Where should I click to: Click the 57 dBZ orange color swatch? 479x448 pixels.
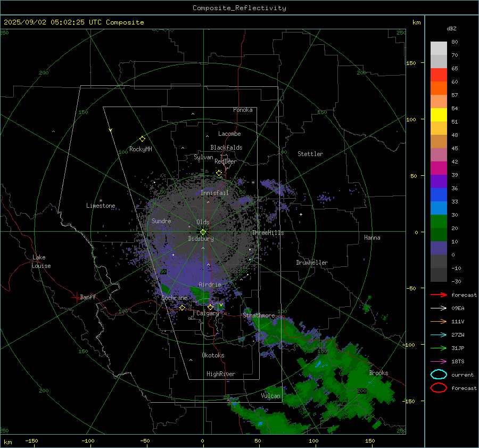(x=439, y=88)
